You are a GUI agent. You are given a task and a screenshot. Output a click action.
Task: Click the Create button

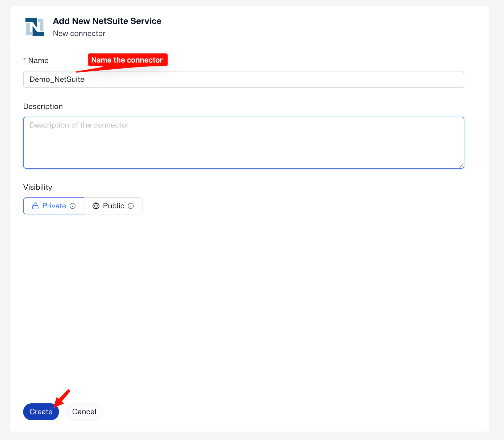pyautogui.click(x=41, y=412)
